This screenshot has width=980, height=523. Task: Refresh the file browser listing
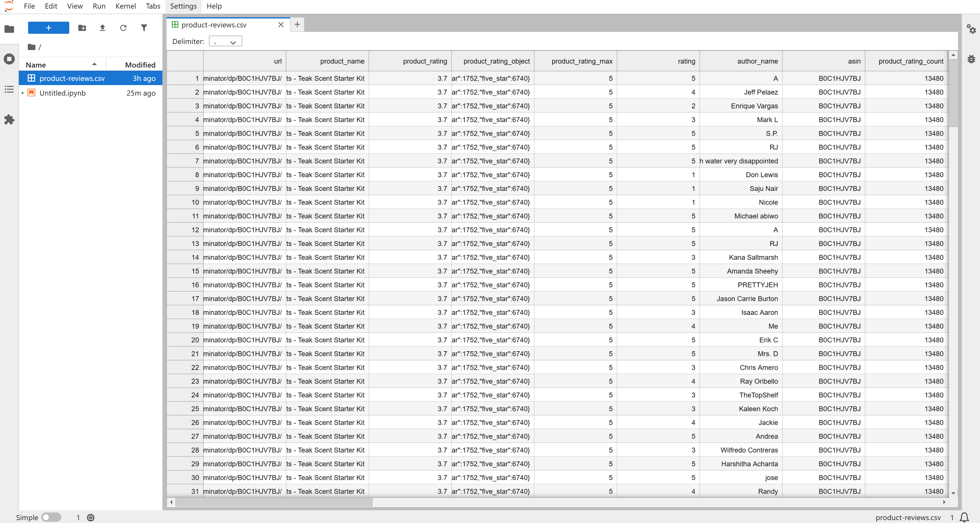[x=123, y=28]
